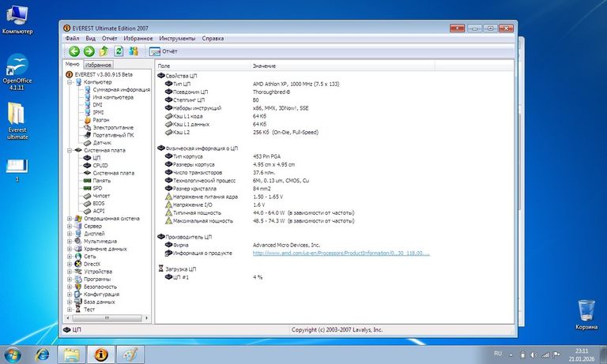Select Портативный ПК tree item
The image size is (607, 364).
[x=114, y=135]
